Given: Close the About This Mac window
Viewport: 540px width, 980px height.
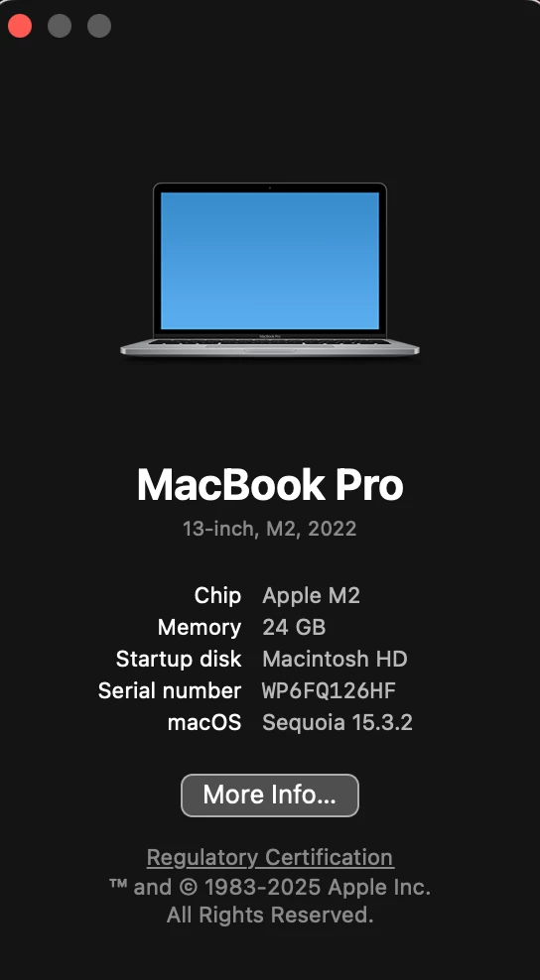Looking at the screenshot, I should [x=20, y=26].
